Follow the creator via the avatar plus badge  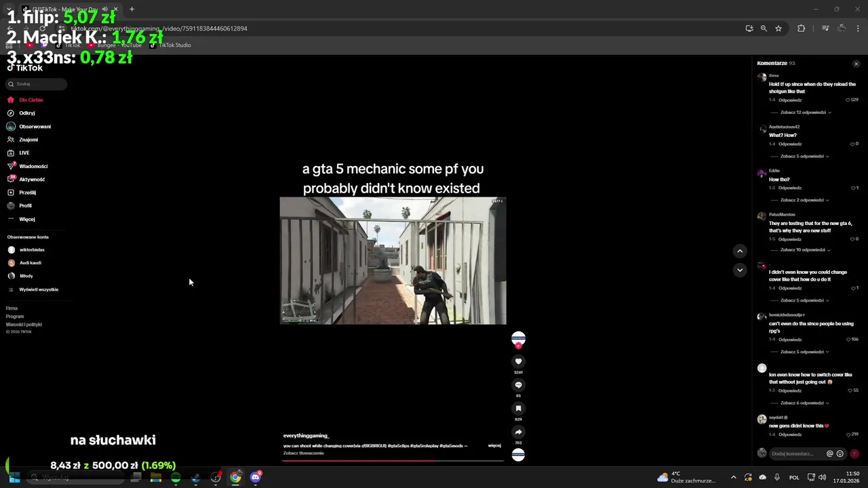click(518, 346)
